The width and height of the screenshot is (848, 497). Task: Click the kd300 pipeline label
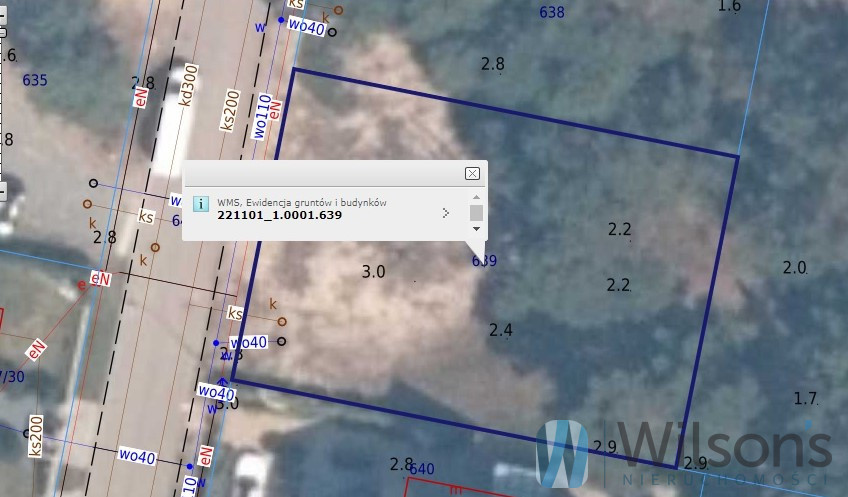point(188,85)
